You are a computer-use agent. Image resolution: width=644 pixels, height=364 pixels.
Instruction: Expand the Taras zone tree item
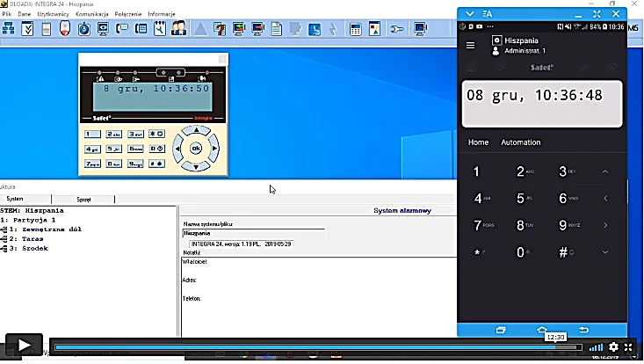(x=4, y=238)
